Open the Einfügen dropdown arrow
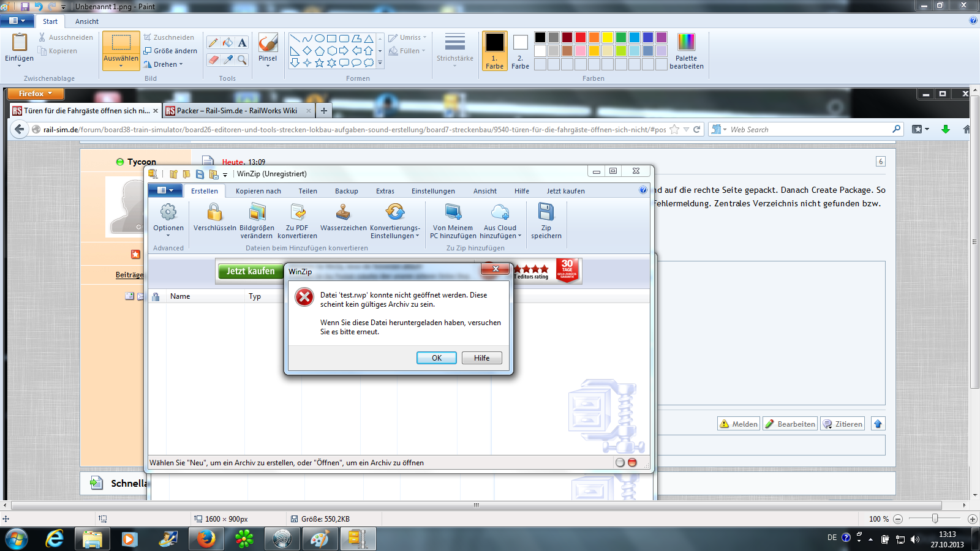This screenshot has height=551, width=980. pos(19,66)
